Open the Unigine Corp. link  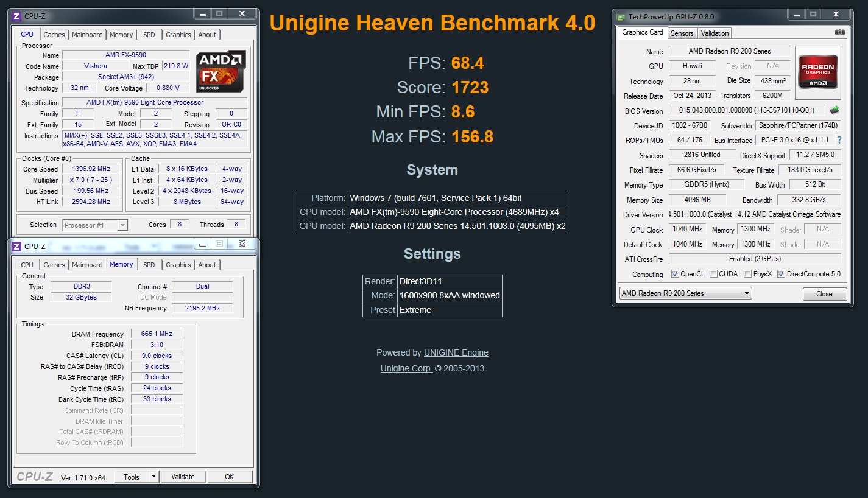[x=406, y=368]
